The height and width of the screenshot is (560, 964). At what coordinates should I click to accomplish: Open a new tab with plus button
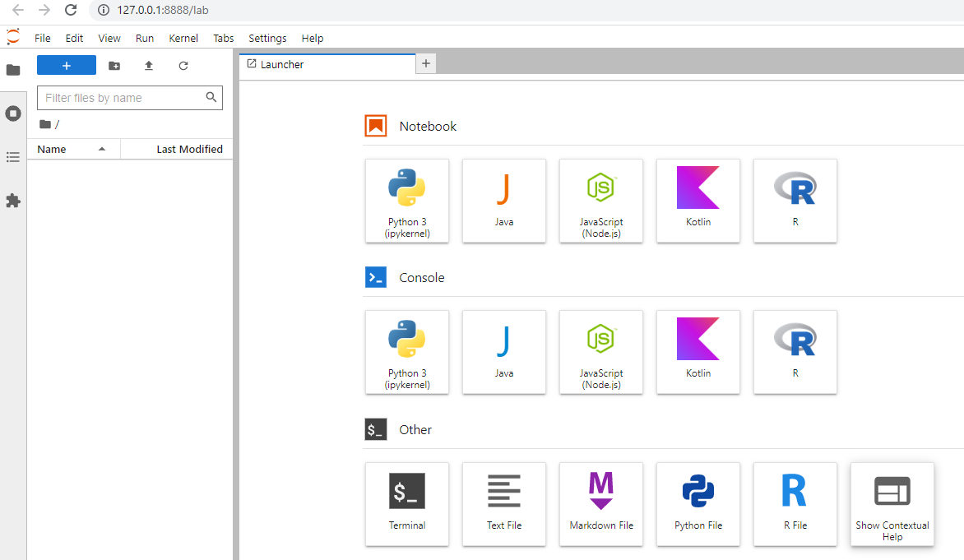426,63
